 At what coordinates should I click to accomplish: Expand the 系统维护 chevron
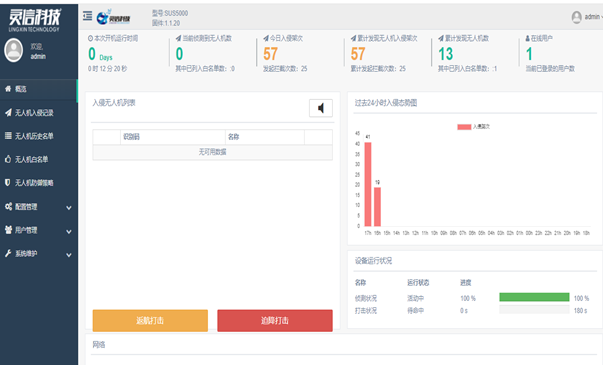pyautogui.click(x=69, y=255)
